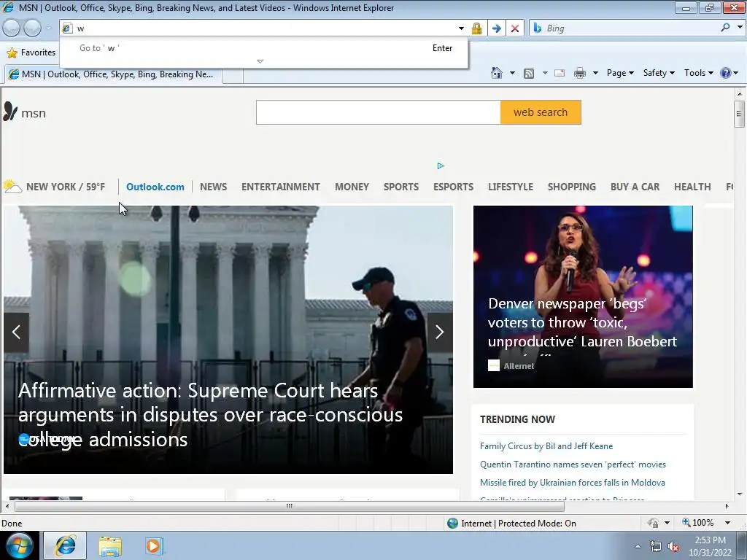
Task: Open SHOPPING section
Action: (572, 187)
